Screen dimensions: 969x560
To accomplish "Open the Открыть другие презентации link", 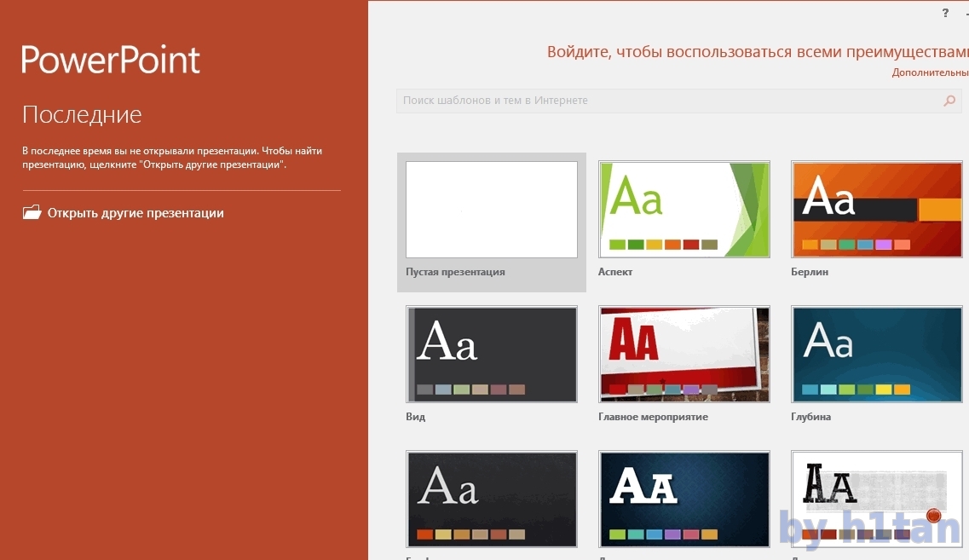I will tap(136, 213).
